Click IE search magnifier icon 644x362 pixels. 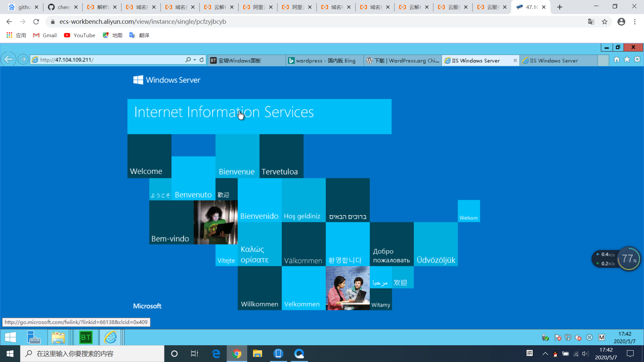[188, 60]
